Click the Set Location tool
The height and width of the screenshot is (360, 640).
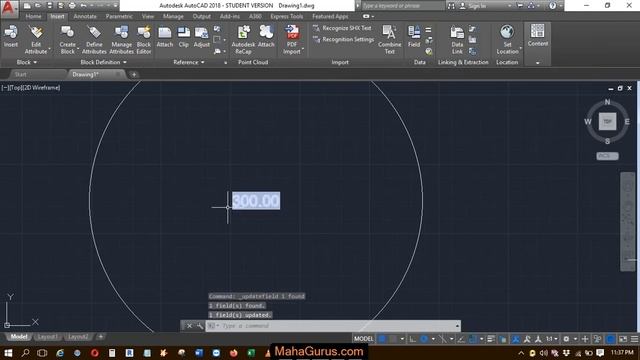(x=507, y=39)
